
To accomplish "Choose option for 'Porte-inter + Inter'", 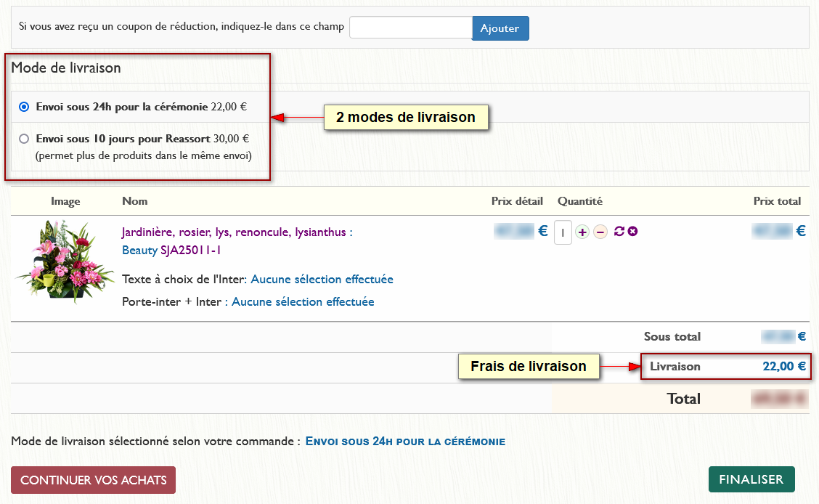I will point(303,301).
